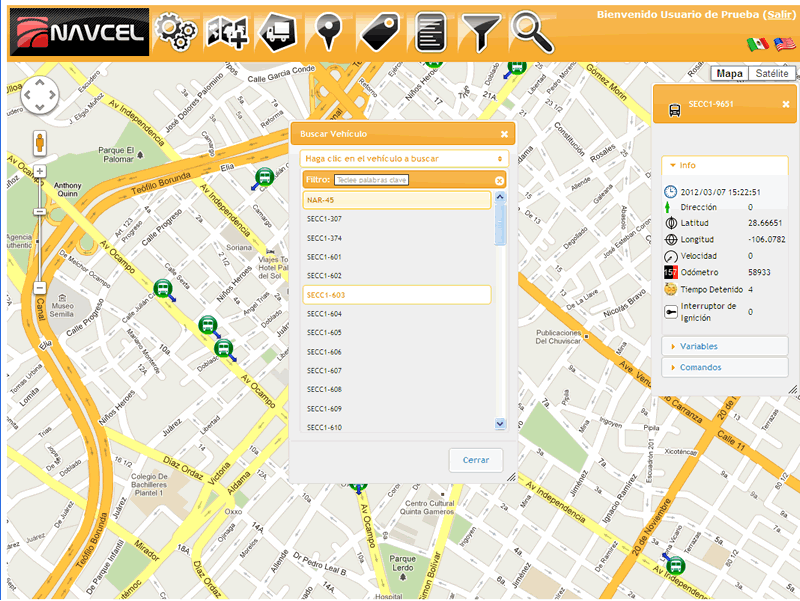Click the map pin marker icon
The image size is (800, 601).
328,32
